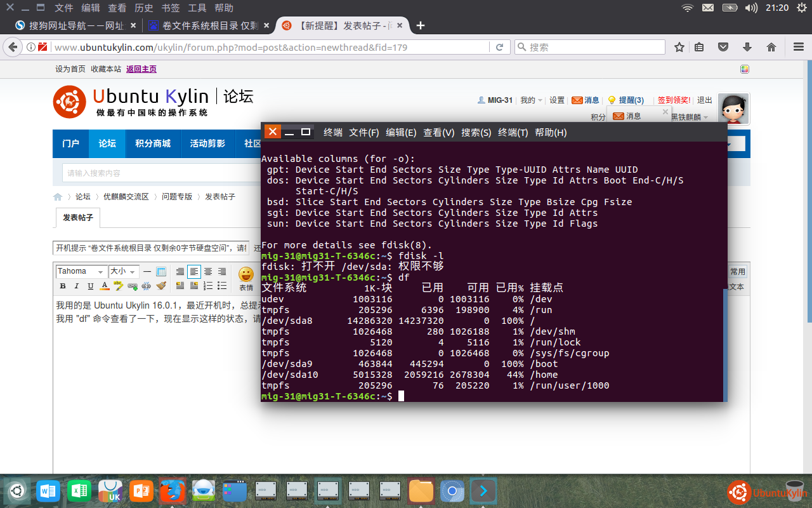Screen dimensions: 812x508
Task: Open the 表情 emoticon picker
Action: (x=246, y=279)
